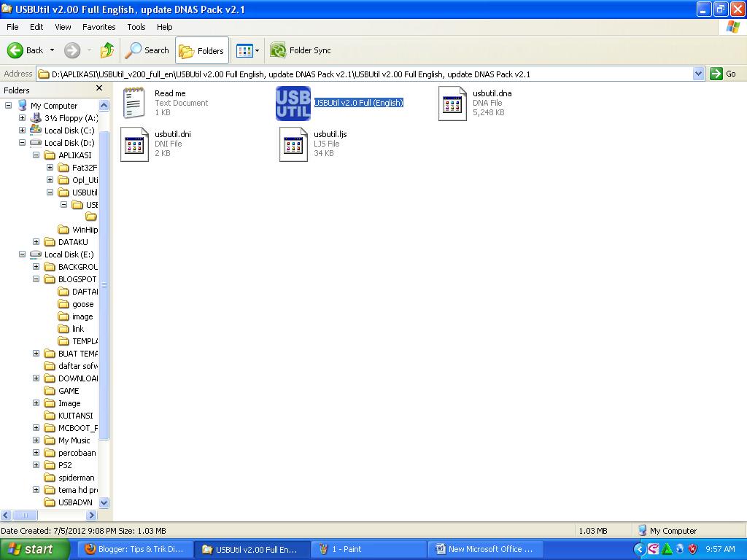Select the image folder under BLOGSPOT

click(x=75, y=316)
